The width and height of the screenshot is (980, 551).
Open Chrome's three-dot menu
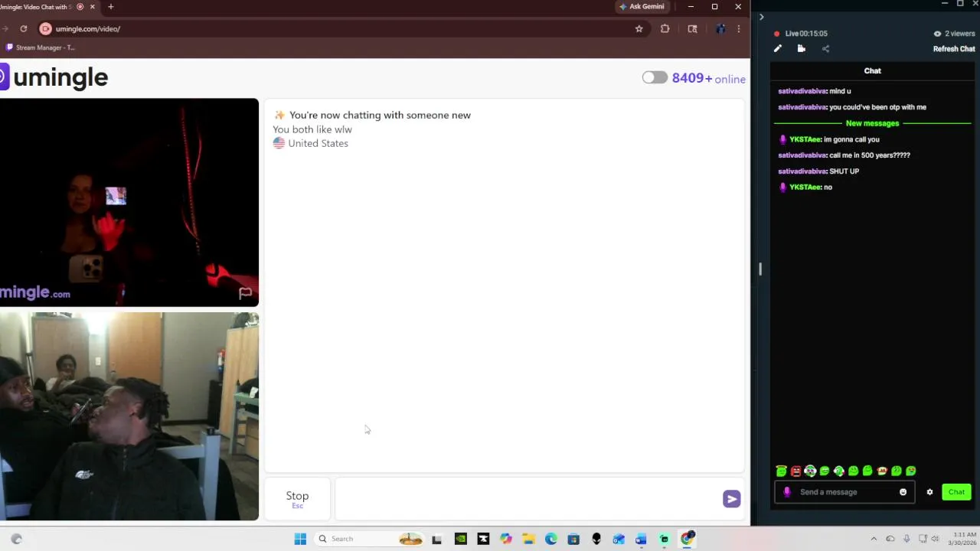[738, 29]
